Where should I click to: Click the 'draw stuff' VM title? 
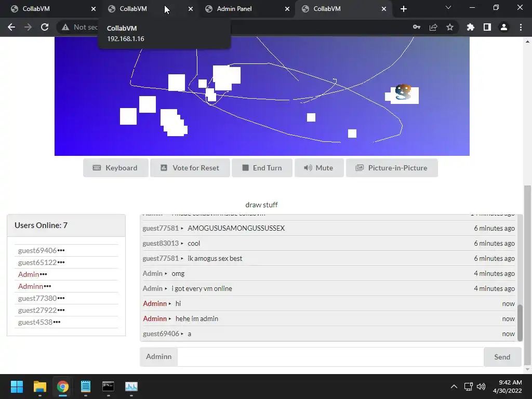click(262, 205)
